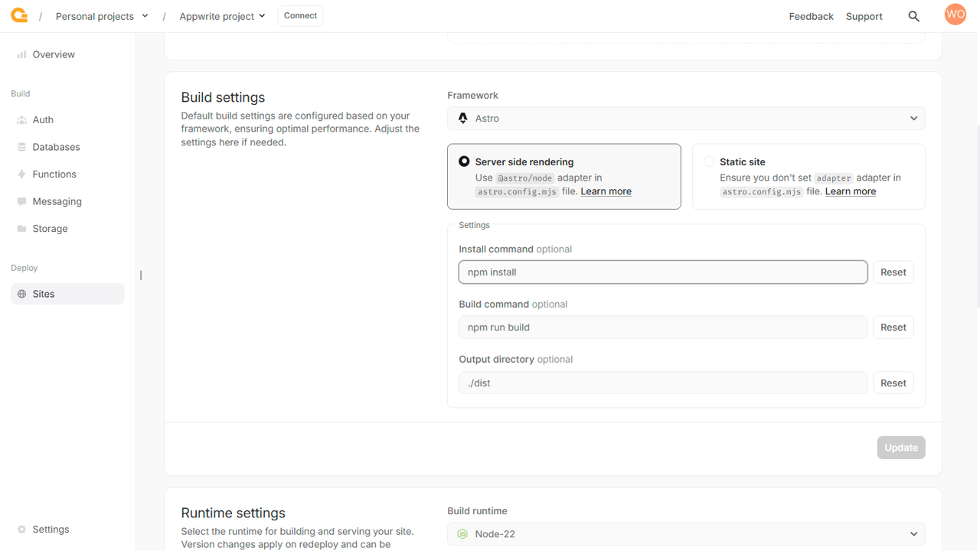Viewport: 980px width, 551px height.
Task: Open the Messaging section
Action: [20, 201]
